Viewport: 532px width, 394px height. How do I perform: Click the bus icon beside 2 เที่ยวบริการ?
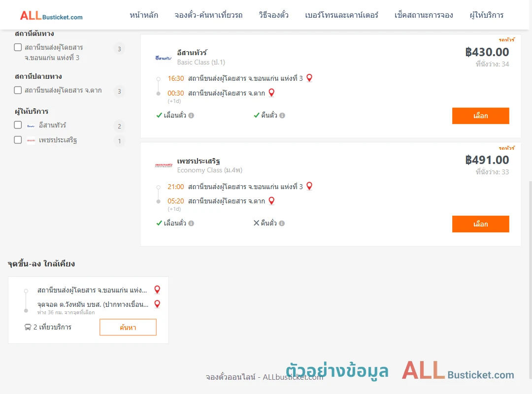tap(28, 327)
